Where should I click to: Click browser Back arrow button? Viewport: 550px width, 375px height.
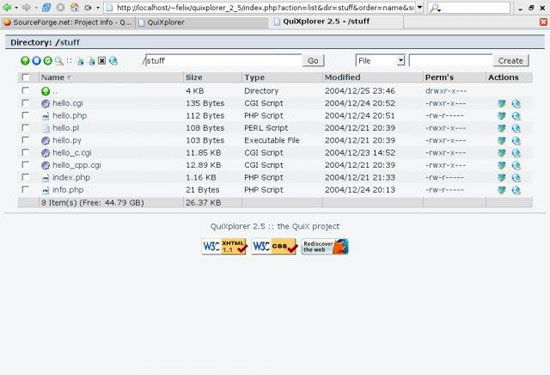7,7
